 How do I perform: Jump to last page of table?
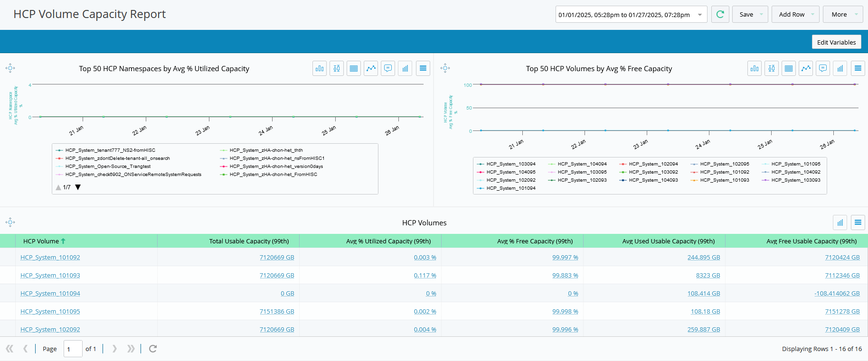coord(131,349)
